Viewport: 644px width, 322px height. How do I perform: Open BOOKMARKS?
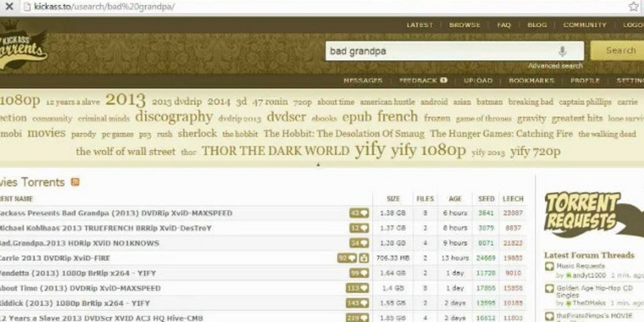coord(531,80)
